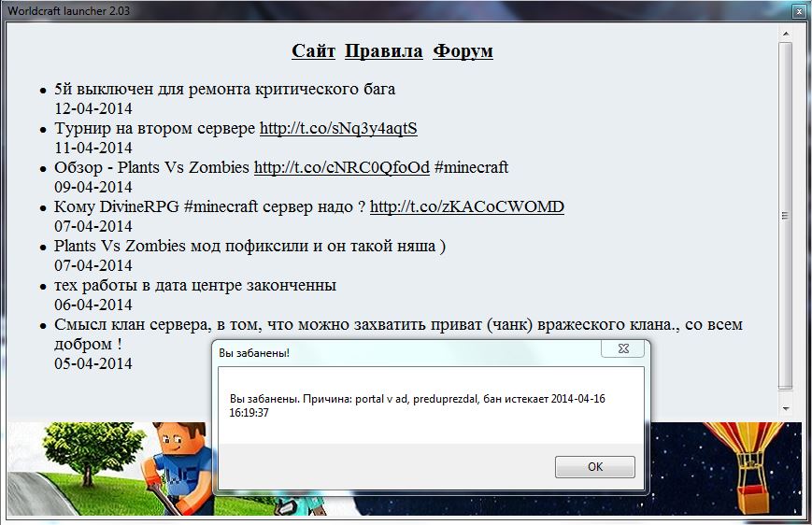The height and width of the screenshot is (525, 812).
Task: Click the text 'Турнир на втором сервере'
Action: [x=155, y=128]
